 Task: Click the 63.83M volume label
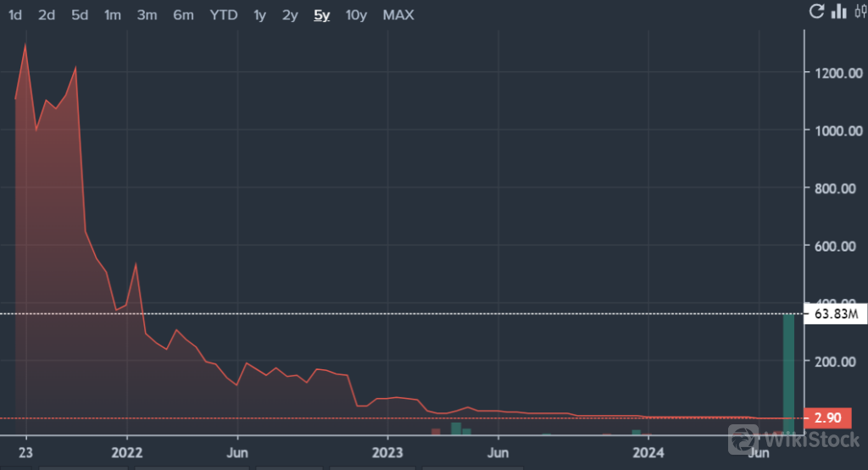click(835, 315)
